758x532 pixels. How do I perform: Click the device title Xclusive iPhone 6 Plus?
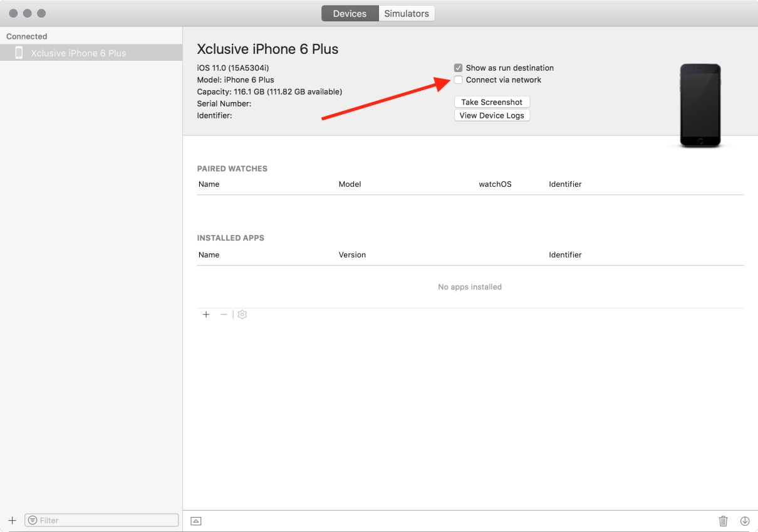(268, 50)
